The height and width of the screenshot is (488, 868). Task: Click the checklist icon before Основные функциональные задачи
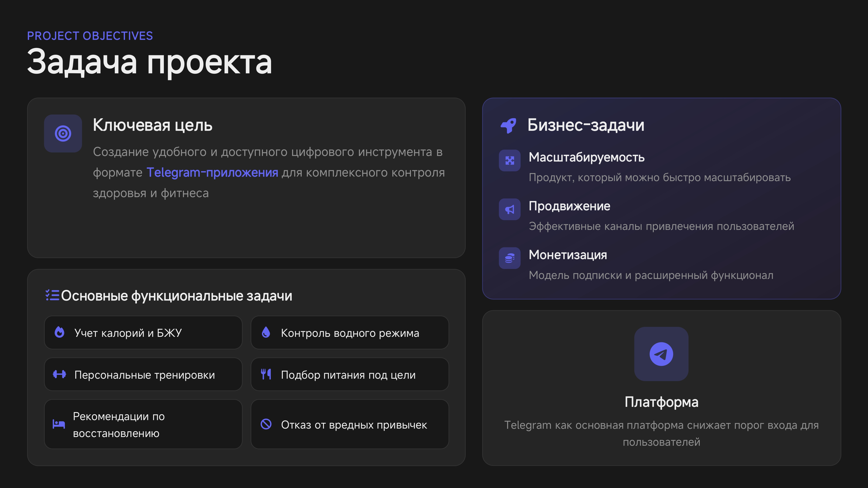(x=52, y=295)
